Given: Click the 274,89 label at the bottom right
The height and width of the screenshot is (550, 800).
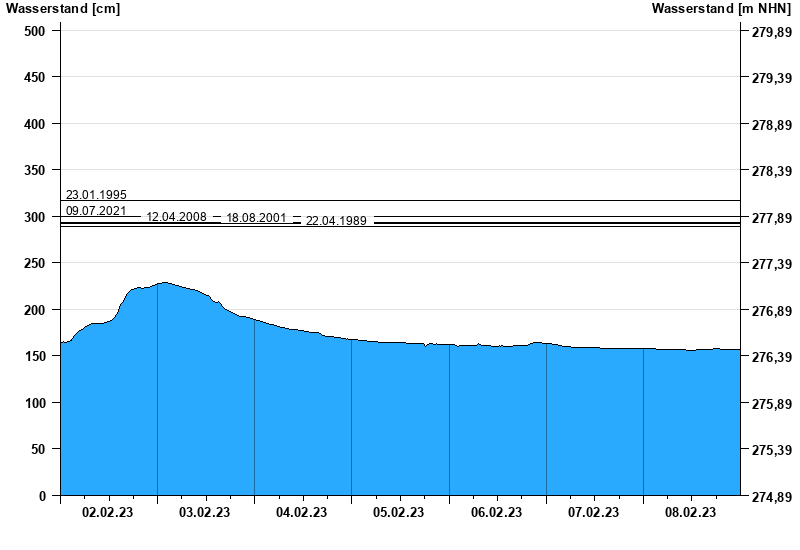Looking at the screenshot, I should point(765,496).
